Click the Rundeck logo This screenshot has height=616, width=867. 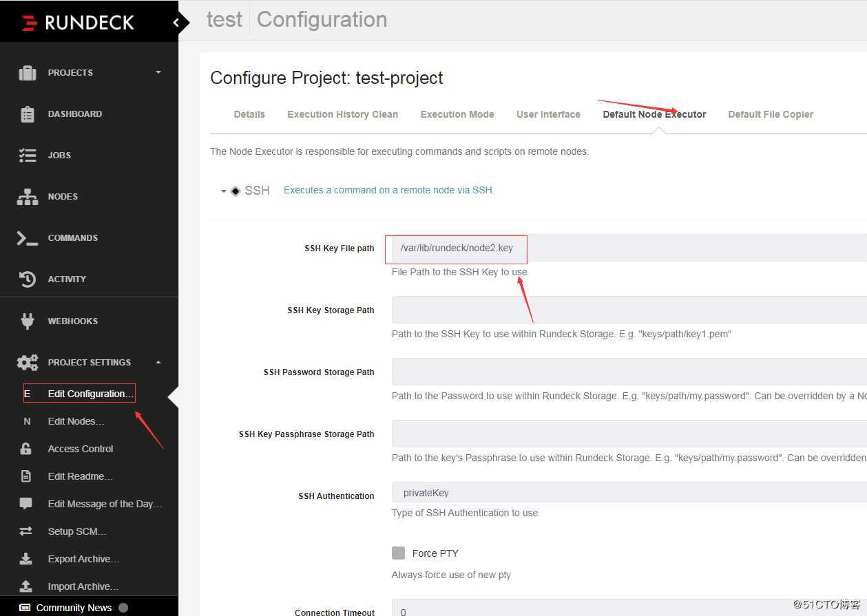pos(78,23)
